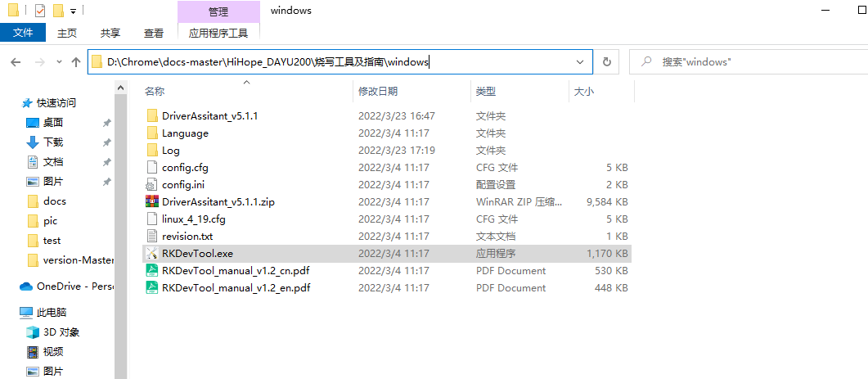
Task: Click the DriverAssitant_v5.1.1 folder icon
Action: coord(153,116)
